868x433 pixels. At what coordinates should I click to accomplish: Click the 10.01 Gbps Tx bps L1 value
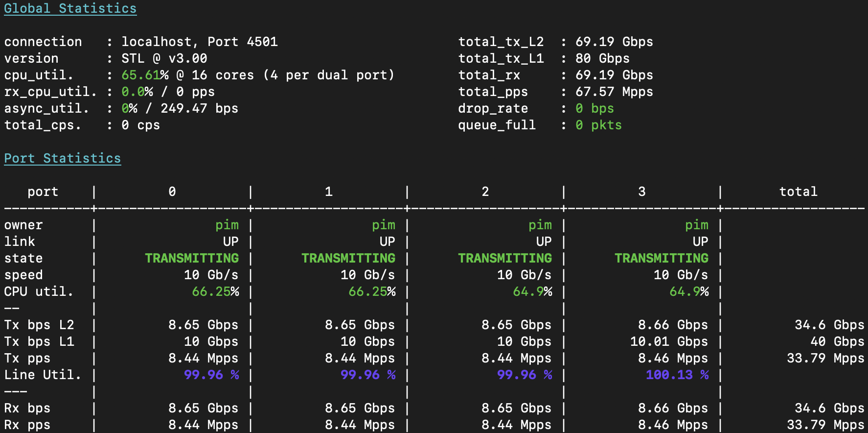pos(669,342)
